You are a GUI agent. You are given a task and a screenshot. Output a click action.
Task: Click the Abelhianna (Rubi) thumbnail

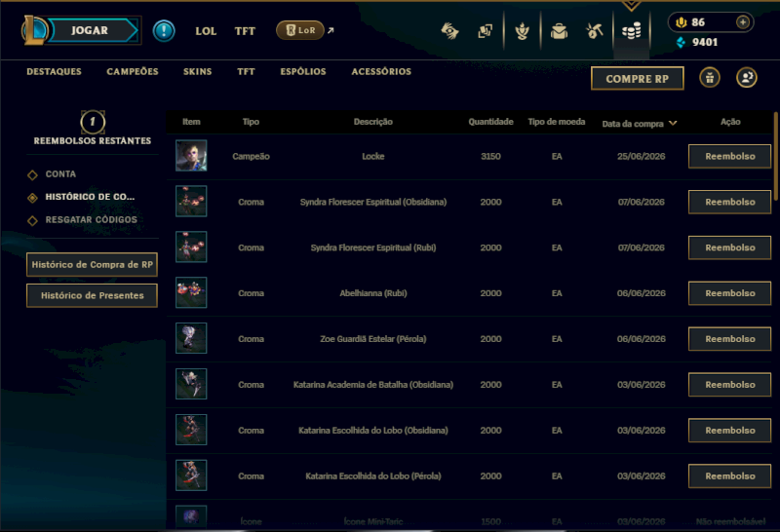[x=191, y=293]
